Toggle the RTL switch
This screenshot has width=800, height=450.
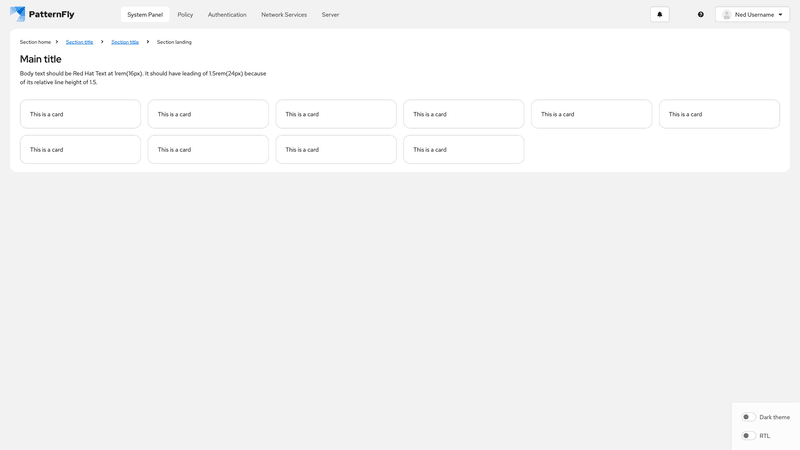click(x=748, y=436)
